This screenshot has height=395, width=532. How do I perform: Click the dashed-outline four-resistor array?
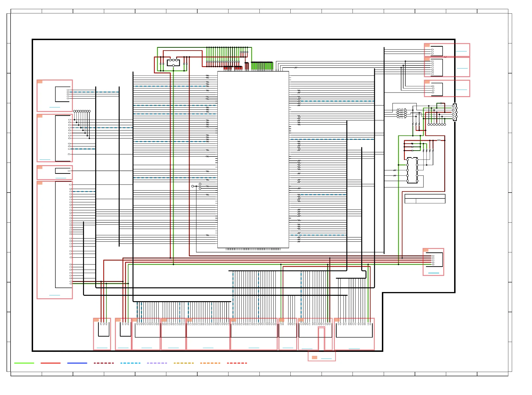[401, 113]
